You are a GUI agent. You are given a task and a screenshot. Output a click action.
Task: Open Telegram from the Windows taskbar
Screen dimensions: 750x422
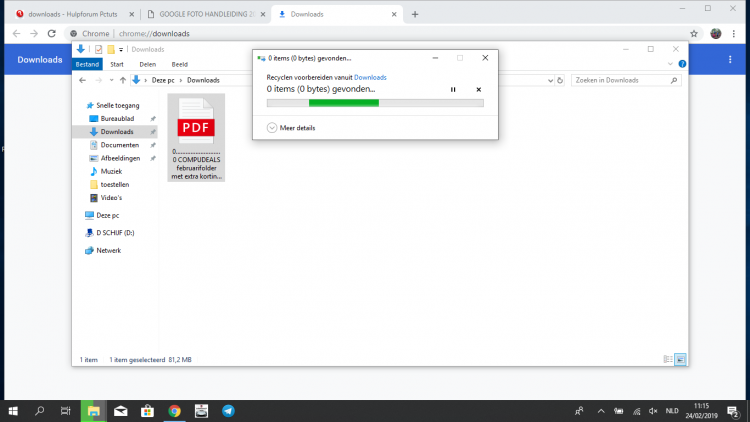(x=228, y=410)
